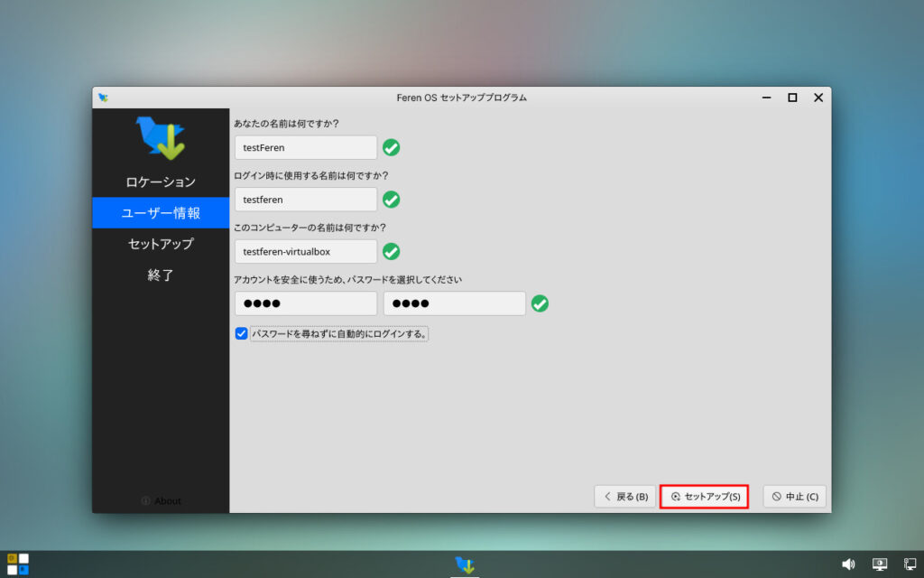Open the network monitor tray icon
The width and height of the screenshot is (924, 578).
click(x=880, y=564)
